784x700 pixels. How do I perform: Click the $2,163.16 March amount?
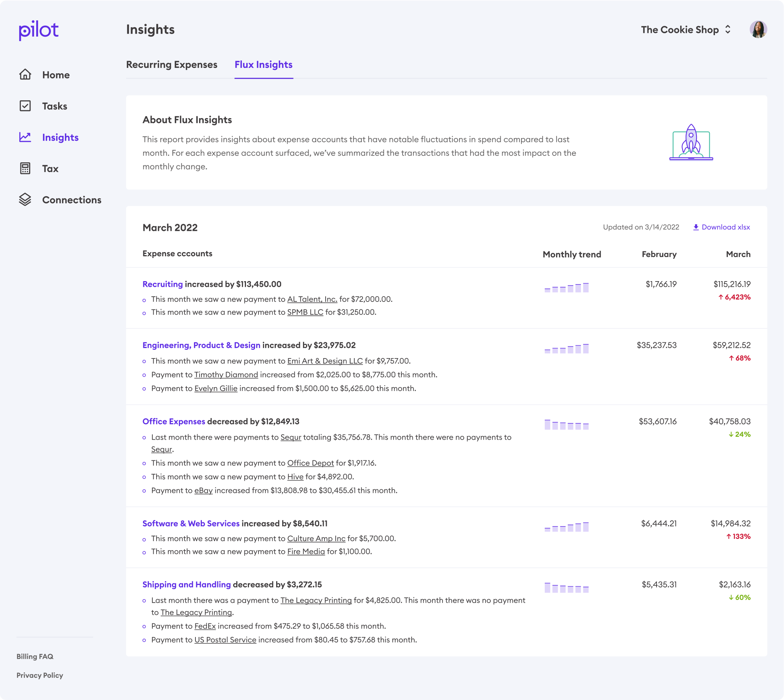click(x=735, y=585)
